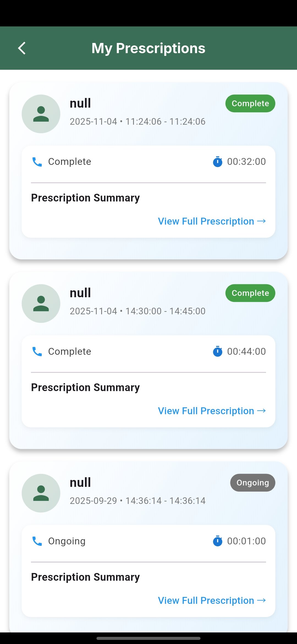Tap the My Prescriptions header title
Image resolution: width=297 pixels, height=644 pixels.
[148, 48]
